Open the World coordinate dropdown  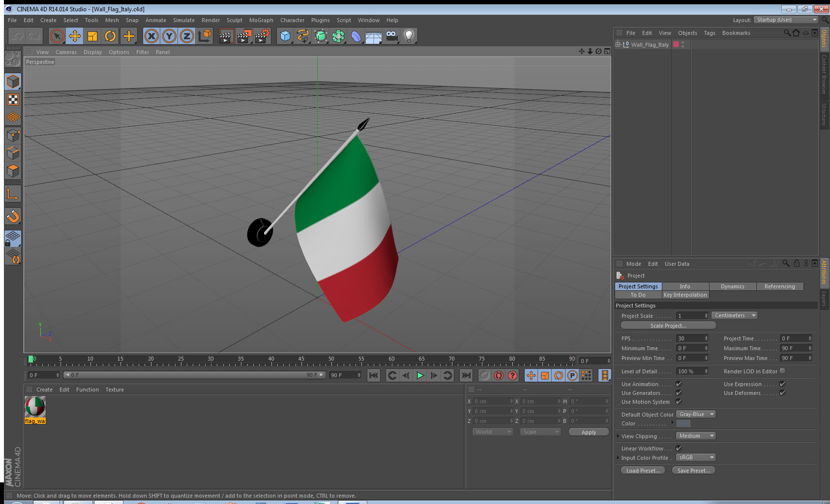click(493, 432)
